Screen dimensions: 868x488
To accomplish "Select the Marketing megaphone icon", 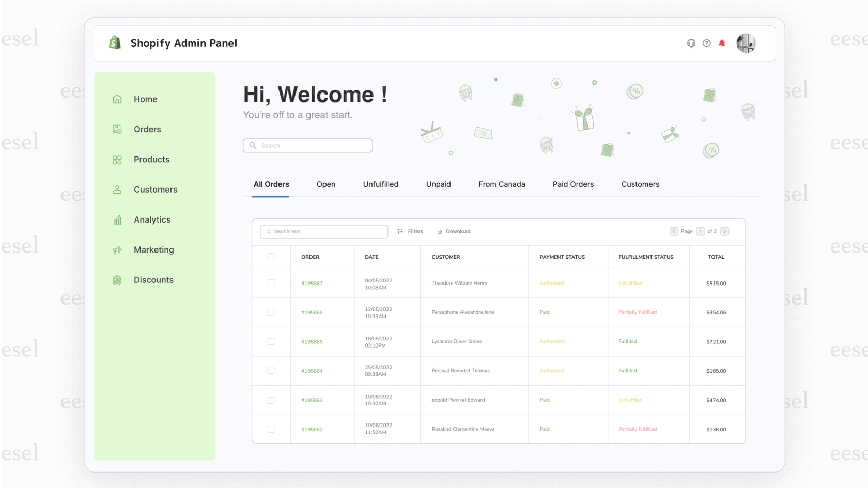I will (117, 249).
